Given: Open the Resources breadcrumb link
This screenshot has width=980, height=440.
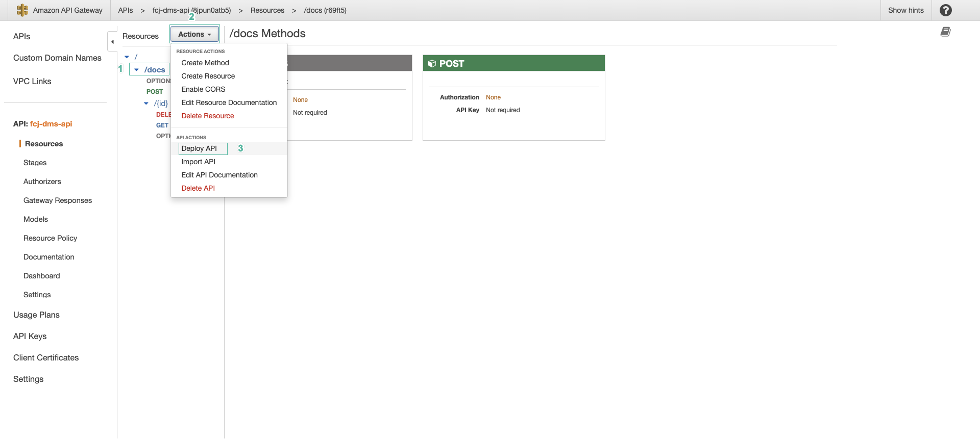Looking at the screenshot, I should point(267,10).
